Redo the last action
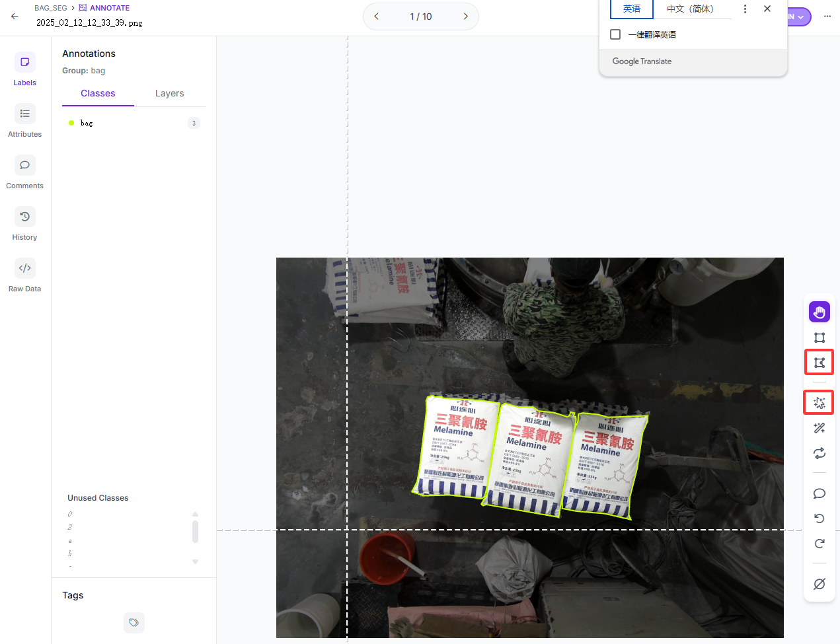Image resolution: width=840 pixels, height=644 pixels. coord(820,544)
